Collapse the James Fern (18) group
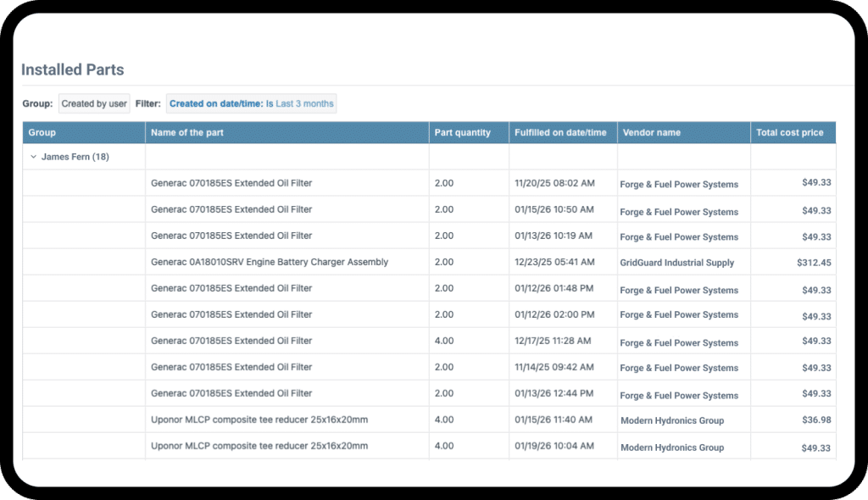 [x=34, y=157]
